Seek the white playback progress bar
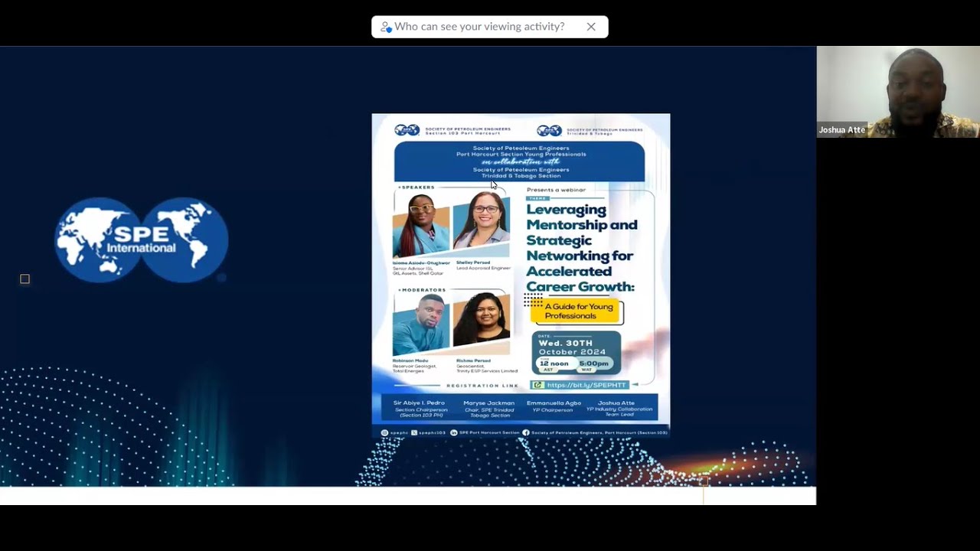 [x=408, y=495]
